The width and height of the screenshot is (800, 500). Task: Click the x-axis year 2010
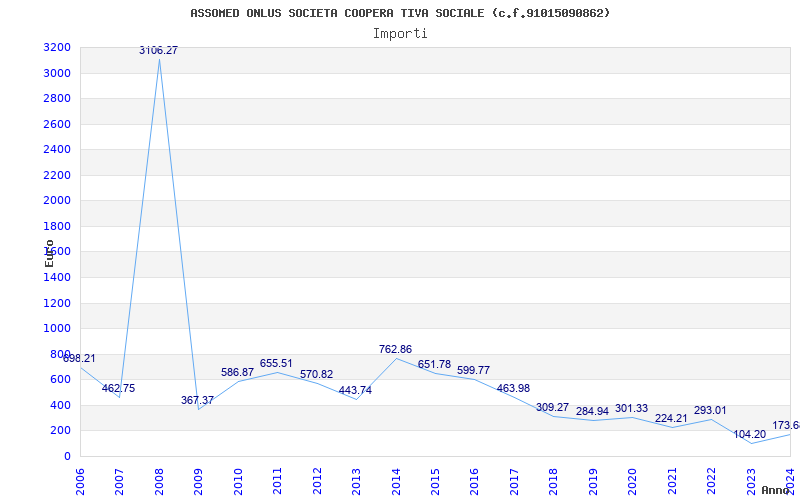tap(238, 482)
